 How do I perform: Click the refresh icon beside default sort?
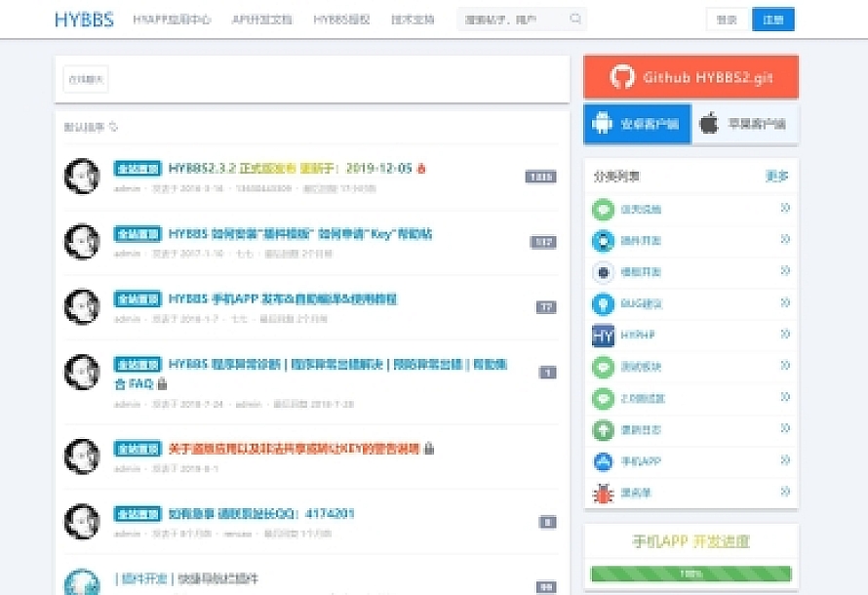114,127
